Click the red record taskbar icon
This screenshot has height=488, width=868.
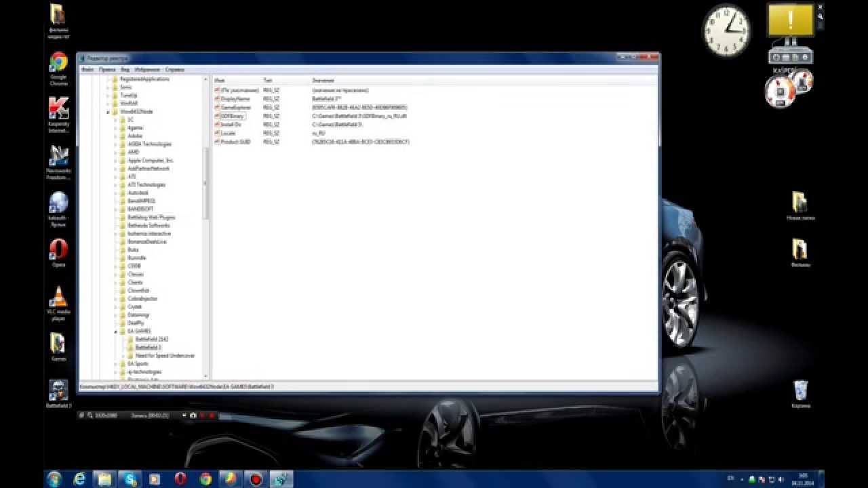256,479
